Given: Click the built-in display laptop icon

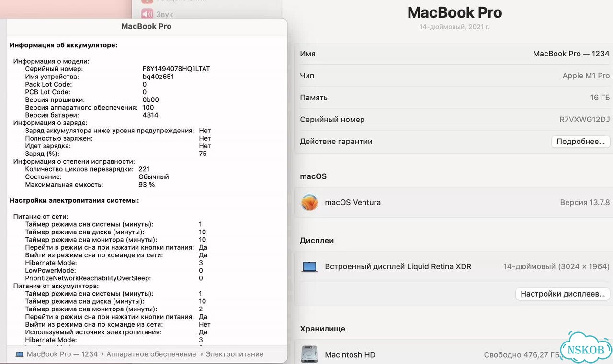Looking at the screenshot, I should coord(309,266).
